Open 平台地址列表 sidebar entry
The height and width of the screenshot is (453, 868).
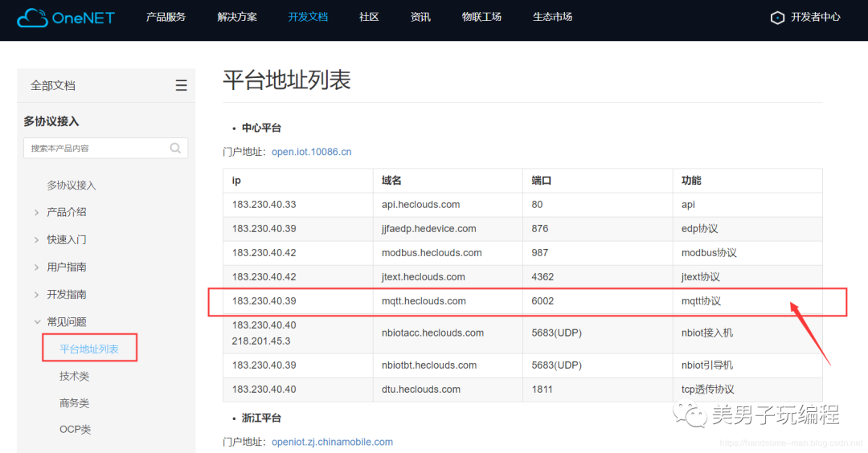tap(89, 349)
